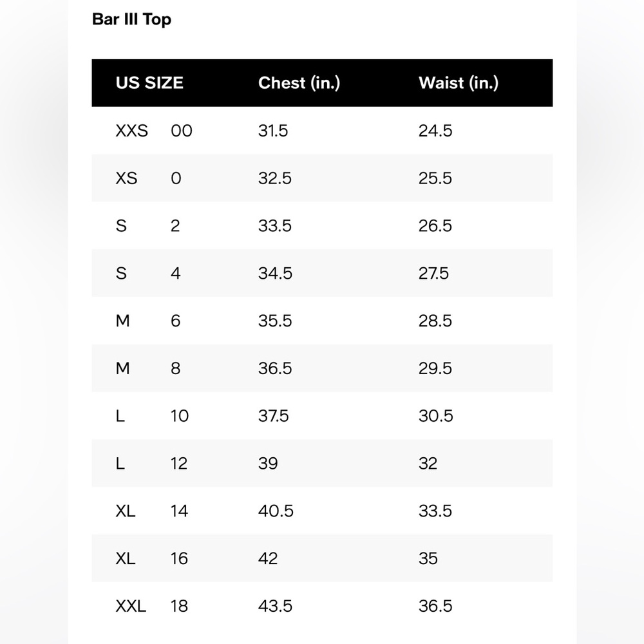Select the US SIZE column header
Image resolution: width=644 pixels, height=644 pixels.
149,83
